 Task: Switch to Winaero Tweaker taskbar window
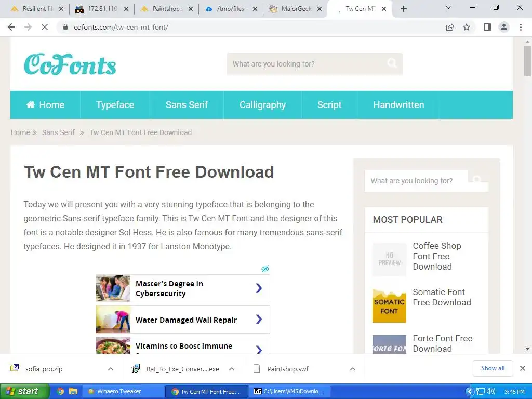click(x=124, y=392)
